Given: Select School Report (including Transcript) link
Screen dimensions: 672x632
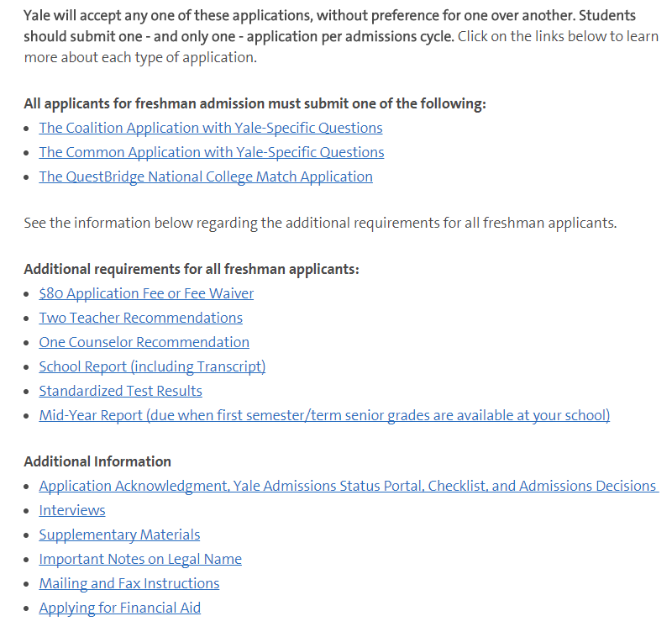Looking at the screenshot, I should (x=152, y=367).
